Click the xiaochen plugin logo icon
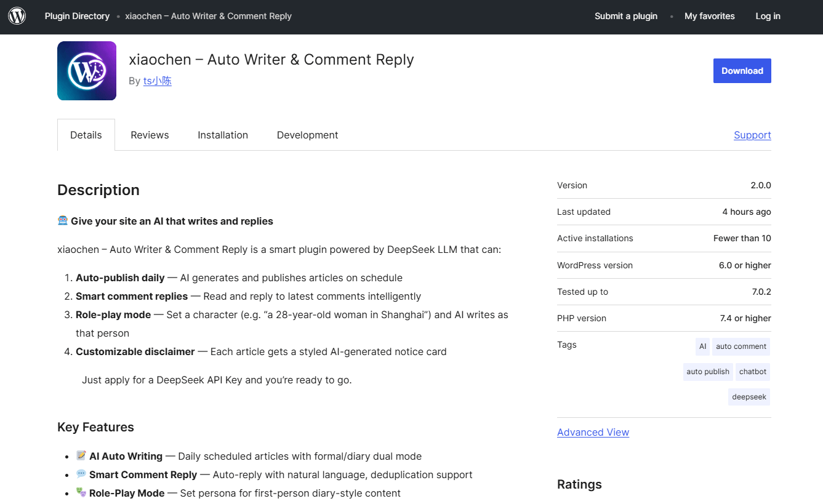 tap(87, 71)
